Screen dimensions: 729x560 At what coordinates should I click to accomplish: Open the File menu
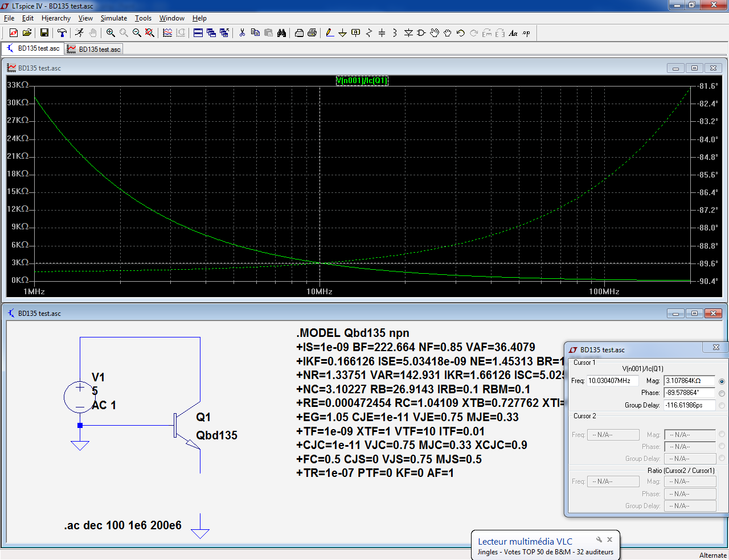[x=9, y=18]
